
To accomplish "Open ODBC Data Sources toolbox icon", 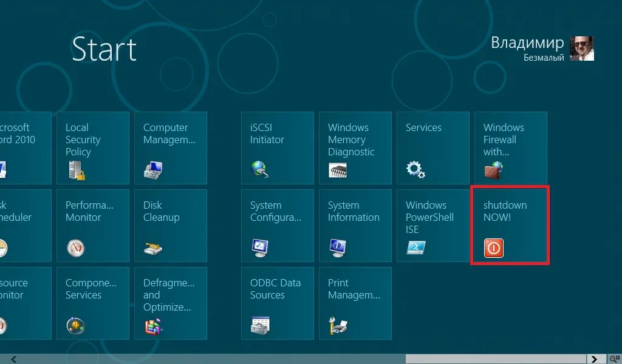I will point(260,326).
